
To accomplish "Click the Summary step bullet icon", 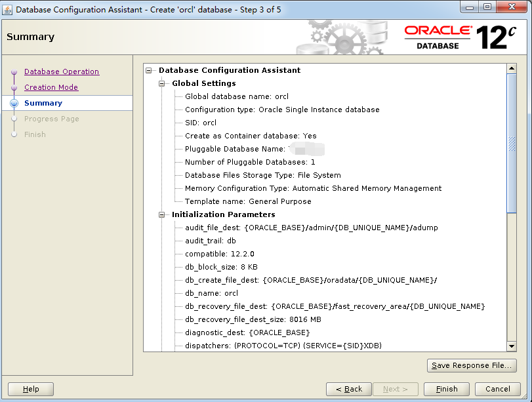I will point(14,103).
